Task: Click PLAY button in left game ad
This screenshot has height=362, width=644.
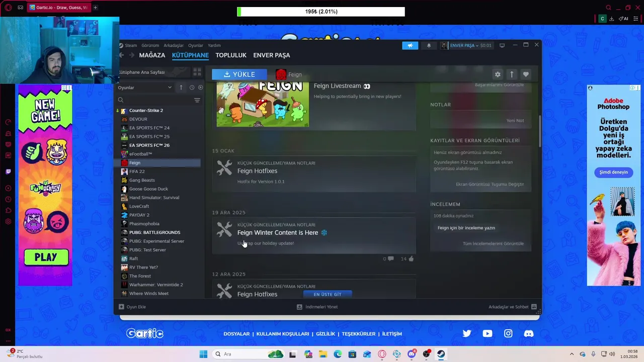Action: (x=46, y=257)
